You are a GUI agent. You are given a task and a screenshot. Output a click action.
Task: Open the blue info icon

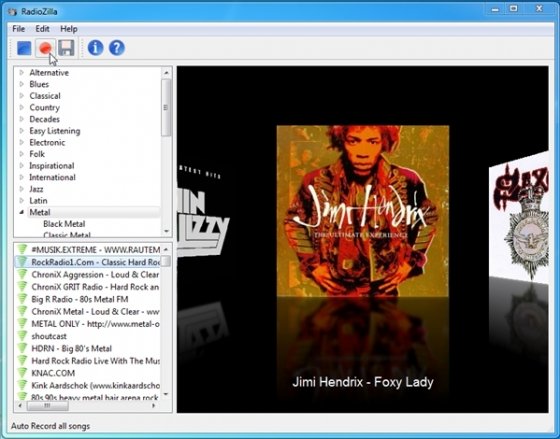pyautogui.click(x=95, y=48)
